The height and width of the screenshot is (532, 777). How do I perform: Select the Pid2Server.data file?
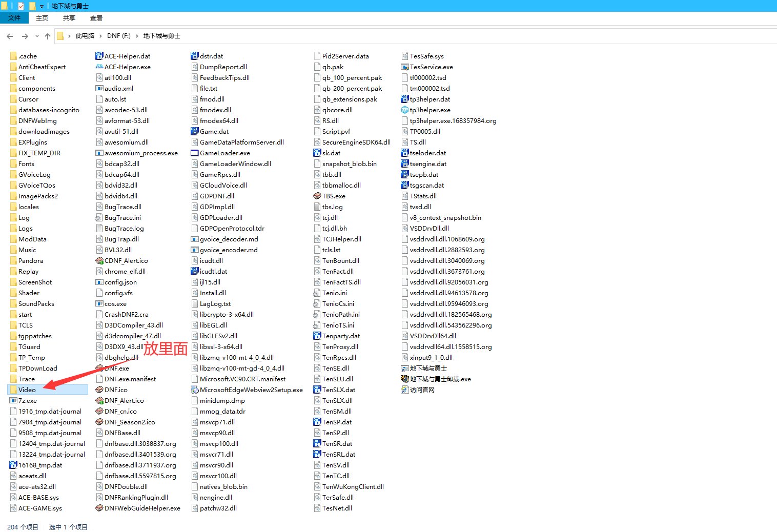(341, 56)
